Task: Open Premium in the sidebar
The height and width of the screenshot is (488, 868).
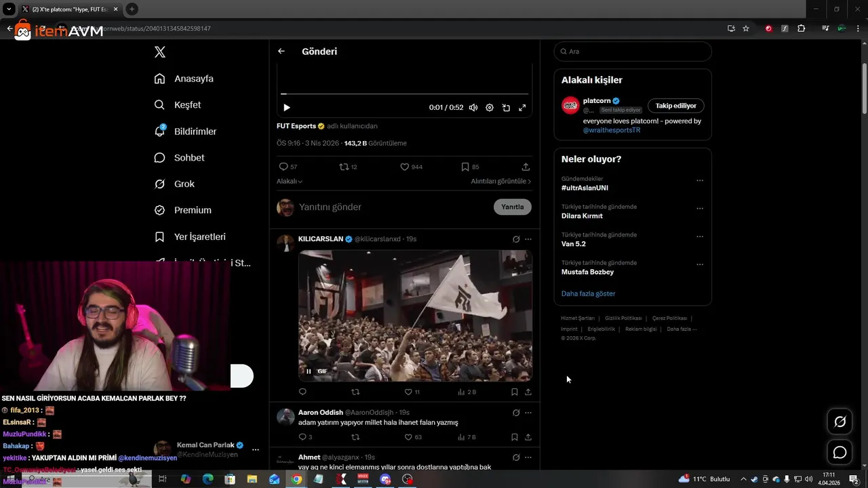Action: pyautogui.click(x=182, y=210)
